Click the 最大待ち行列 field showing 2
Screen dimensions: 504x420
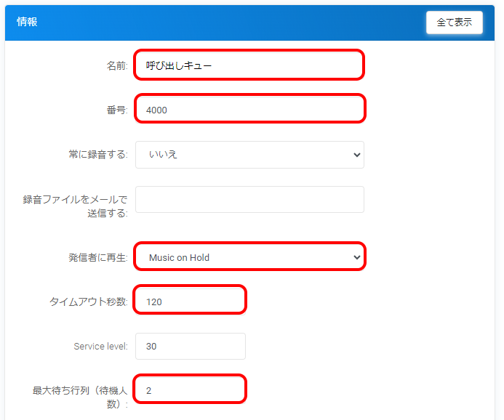(x=190, y=390)
